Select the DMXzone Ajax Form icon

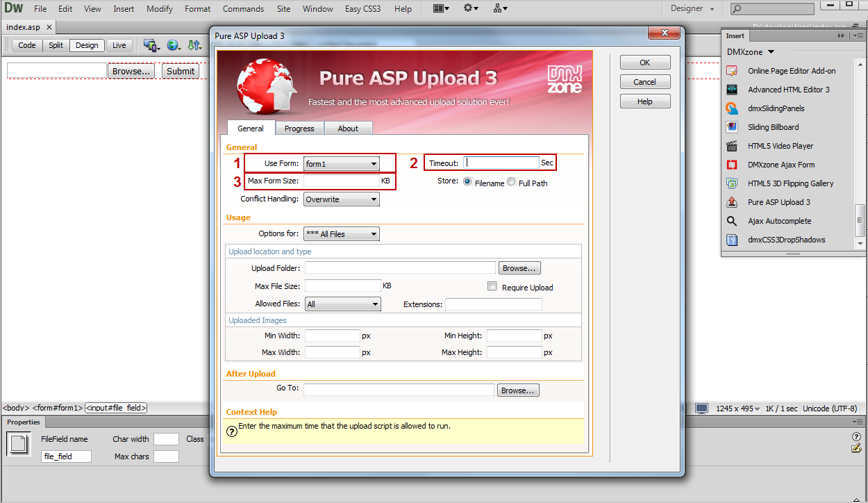[732, 165]
